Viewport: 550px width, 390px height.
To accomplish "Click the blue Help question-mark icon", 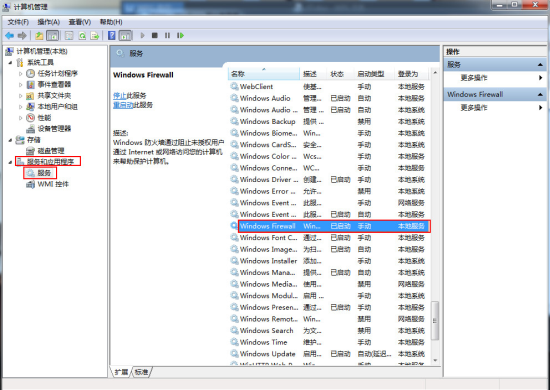I will pos(112,35).
